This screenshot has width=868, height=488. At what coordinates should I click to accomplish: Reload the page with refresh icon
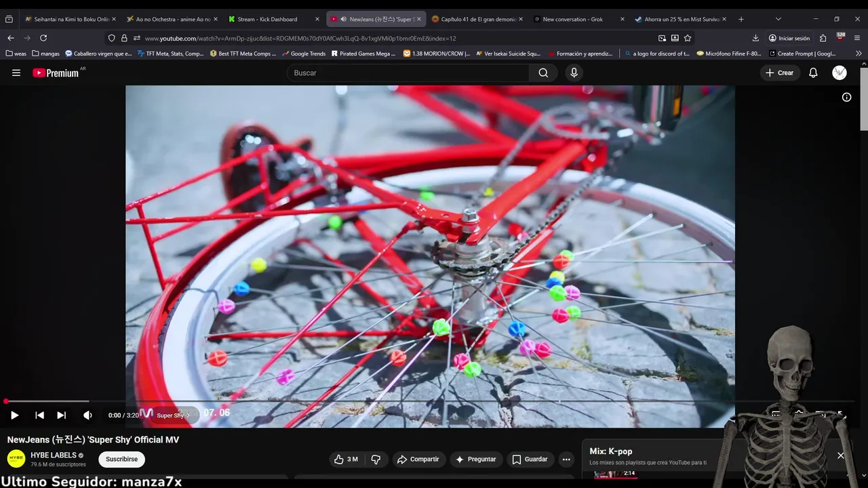click(43, 38)
